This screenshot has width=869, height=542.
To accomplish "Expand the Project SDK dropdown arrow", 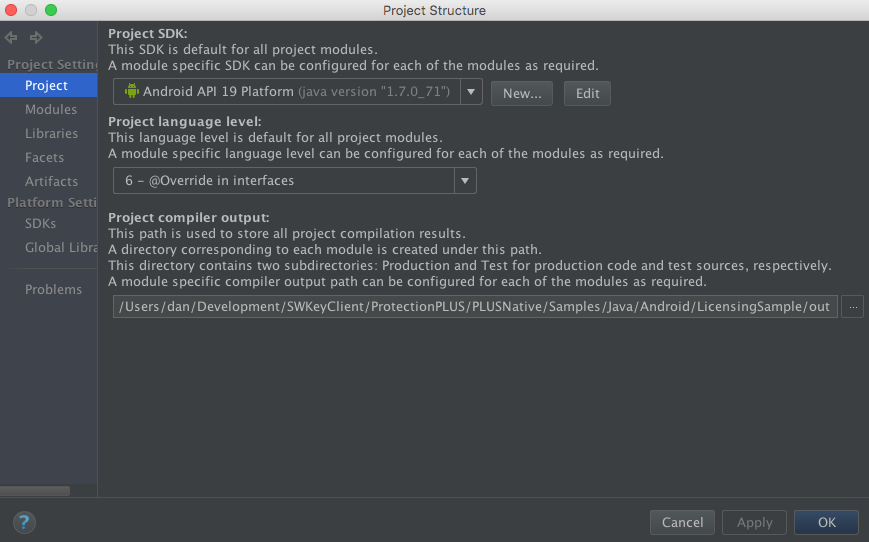I will point(471,92).
